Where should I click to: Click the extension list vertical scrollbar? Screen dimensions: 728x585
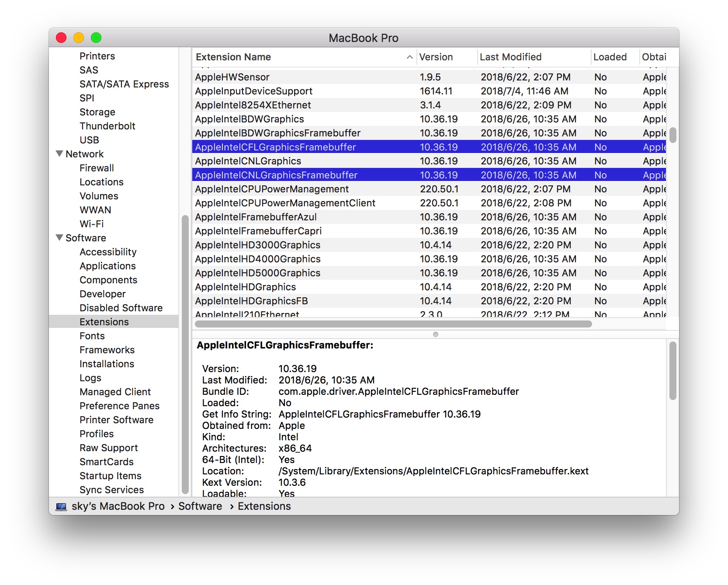(673, 135)
